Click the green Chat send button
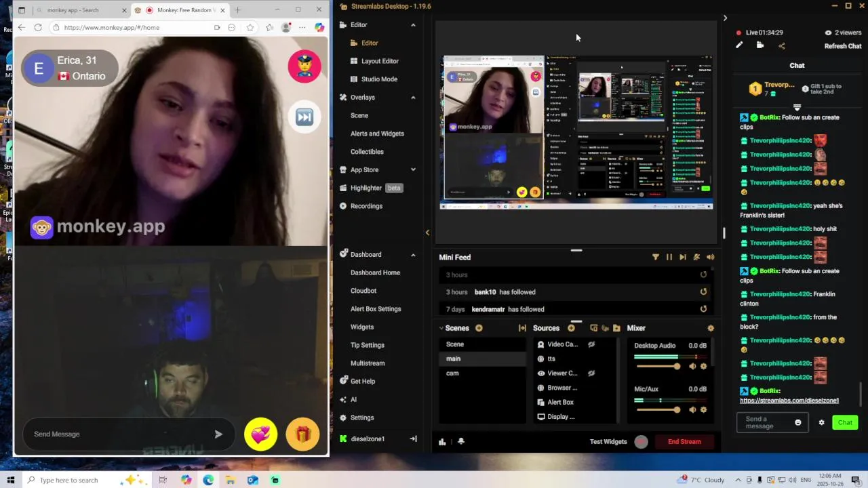 click(x=845, y=422)
